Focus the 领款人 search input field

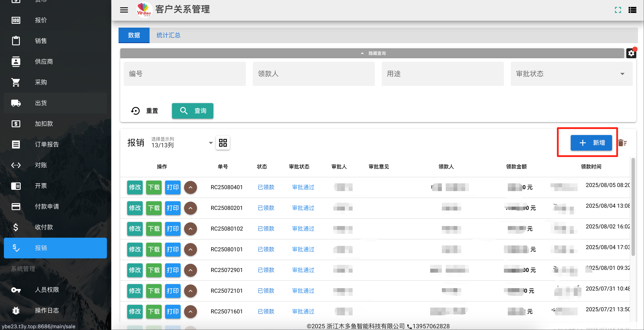click(x=314, y=74)
